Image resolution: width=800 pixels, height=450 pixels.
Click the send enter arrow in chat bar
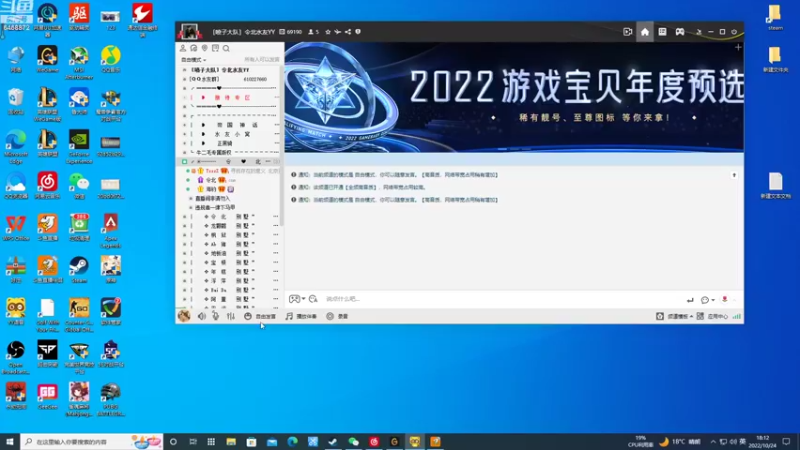pyautogui.click(x=690, y=300)
